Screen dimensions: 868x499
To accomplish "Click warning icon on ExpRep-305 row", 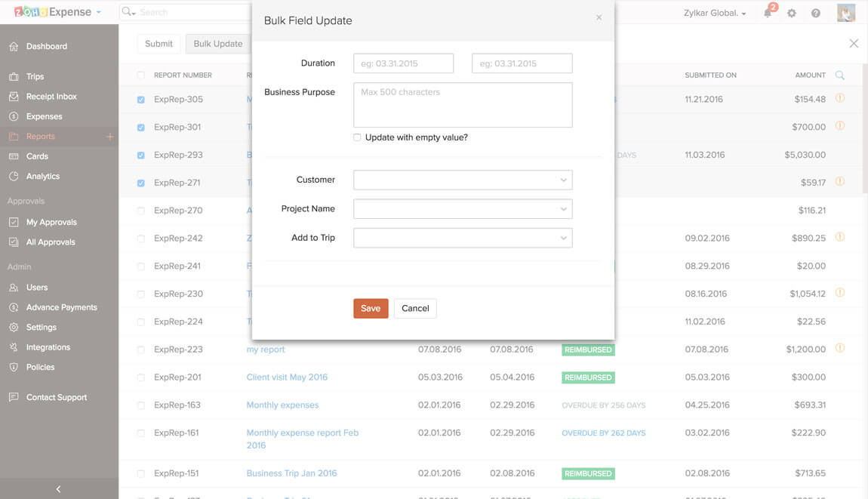I will [839, 98].
